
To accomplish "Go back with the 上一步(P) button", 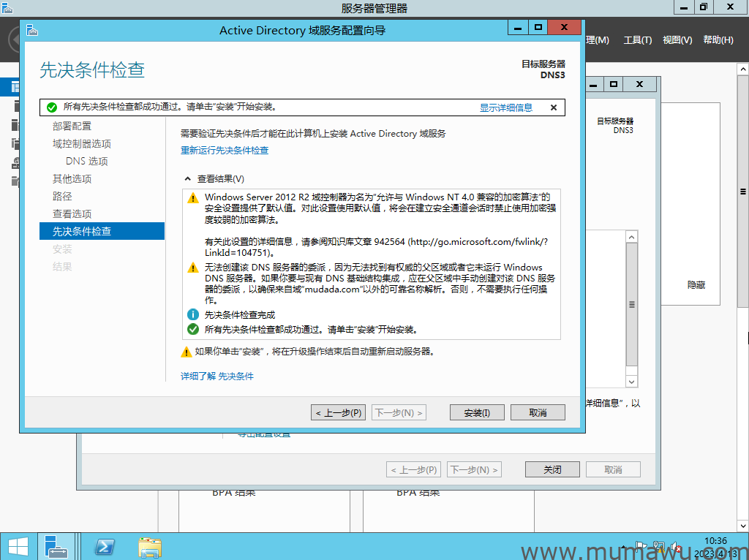I will click(338, 413).
